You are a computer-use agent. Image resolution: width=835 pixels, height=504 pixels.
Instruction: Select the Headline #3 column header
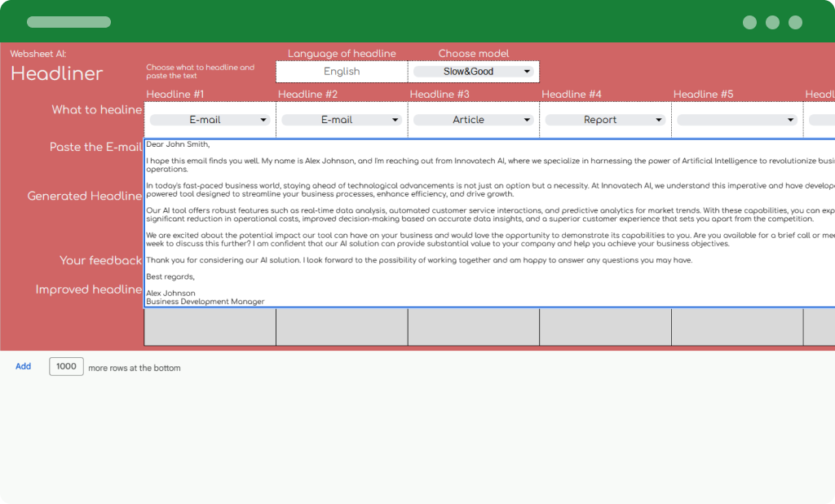pos(440,95)
